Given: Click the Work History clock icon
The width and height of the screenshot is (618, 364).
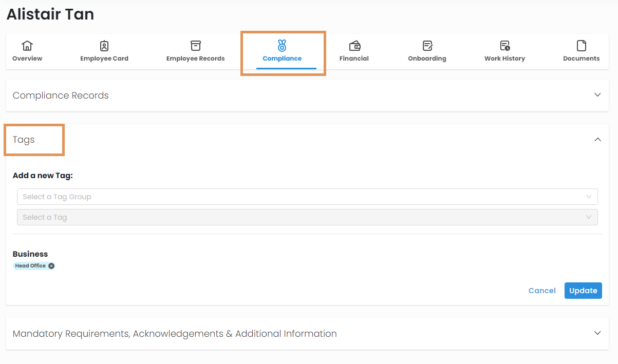Looking at the screenshot, I should pyautogui.click(x=504, y=46).
